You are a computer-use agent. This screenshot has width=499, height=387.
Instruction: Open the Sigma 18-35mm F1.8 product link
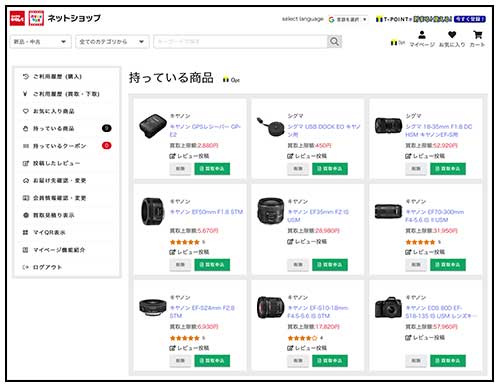coord(438,130)
